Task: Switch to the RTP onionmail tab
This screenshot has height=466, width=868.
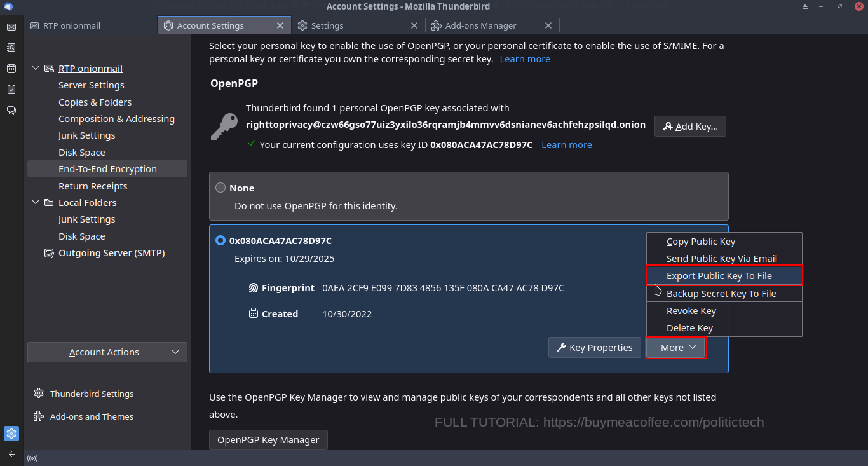Action: (x=90, y=25)
